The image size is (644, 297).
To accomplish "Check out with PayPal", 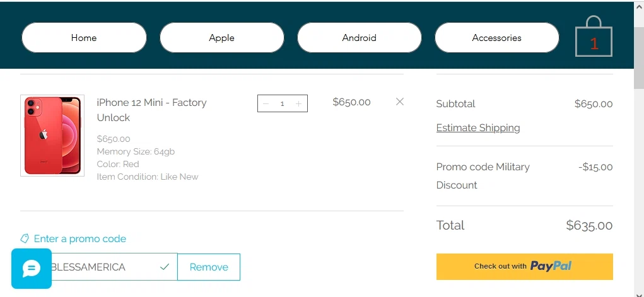I will point(525,267).
